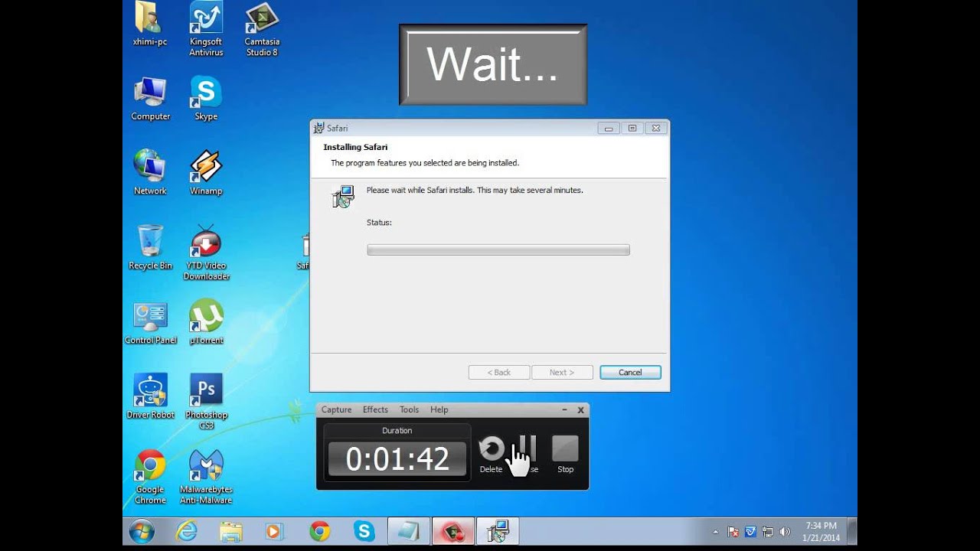Screen dimensions: 980x551
Task: Open the Action Center flag tray icon
Action: (733, 532)
